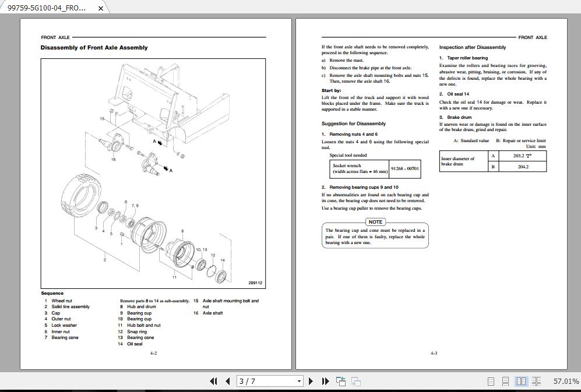Navigate to the previous page

pos(227,381)
